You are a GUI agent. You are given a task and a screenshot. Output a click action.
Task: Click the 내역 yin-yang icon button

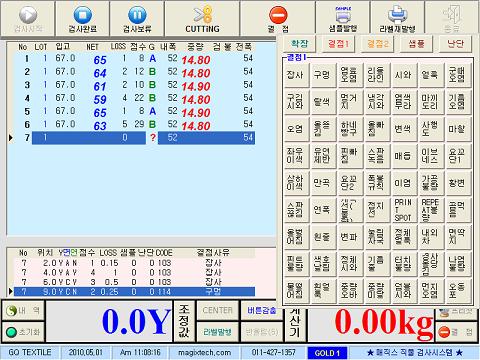(23, 311)
